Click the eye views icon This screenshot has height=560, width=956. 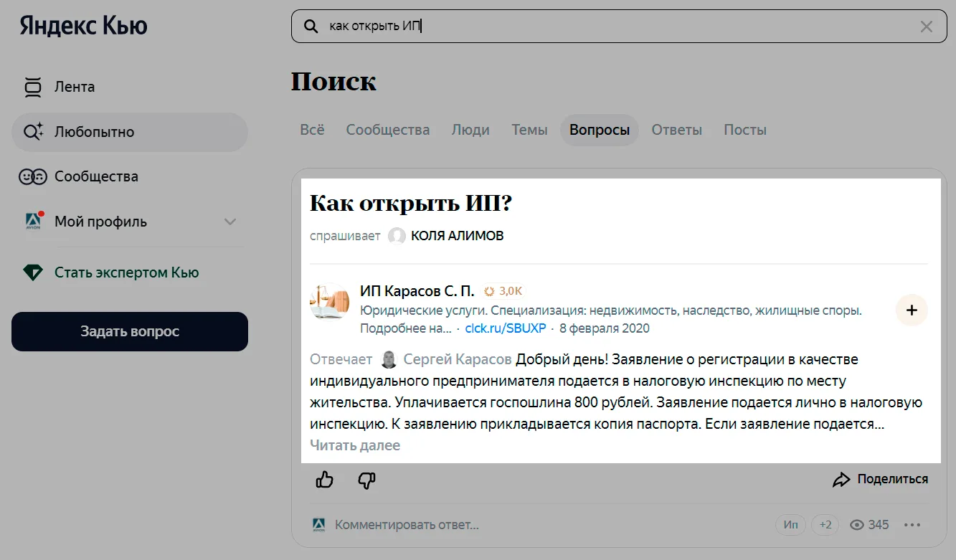[x=856, y=525]
